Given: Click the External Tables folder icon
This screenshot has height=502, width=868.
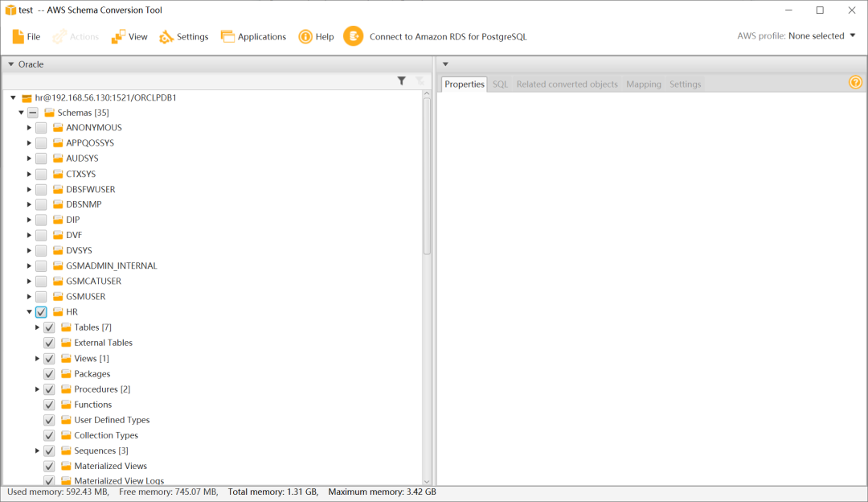Looking at the screenshot, I should pos(66,343).
